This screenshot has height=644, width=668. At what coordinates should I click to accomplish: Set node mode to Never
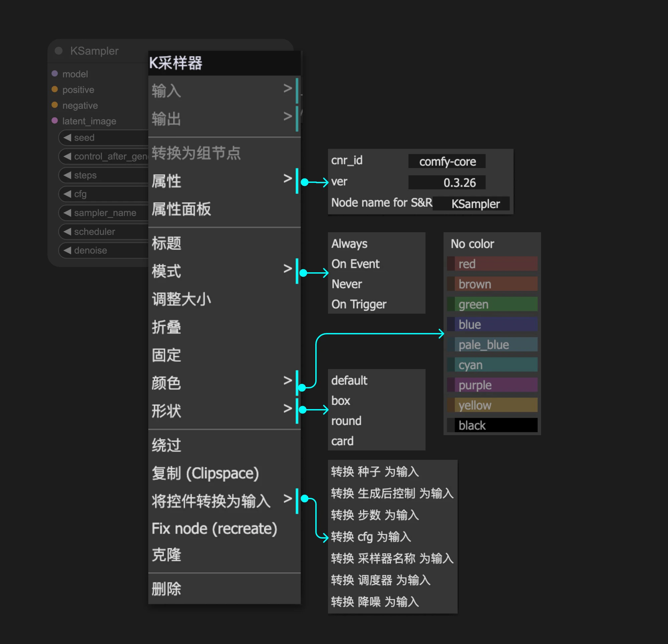click(x=346, y=284)
